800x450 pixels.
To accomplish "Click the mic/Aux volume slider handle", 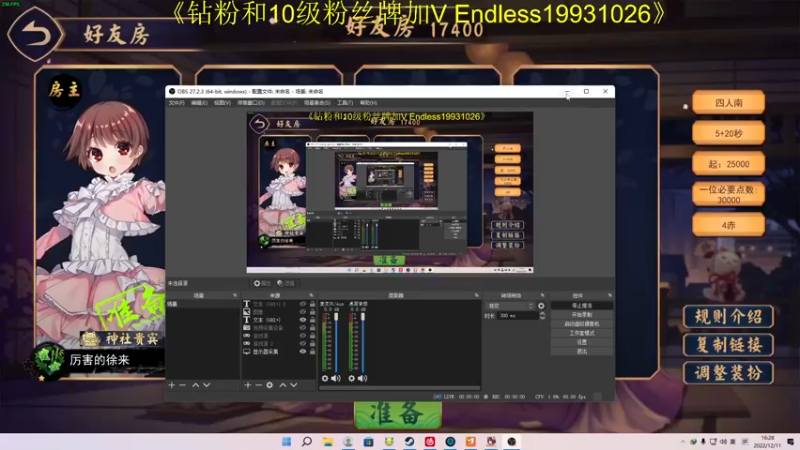I will 336,317.
